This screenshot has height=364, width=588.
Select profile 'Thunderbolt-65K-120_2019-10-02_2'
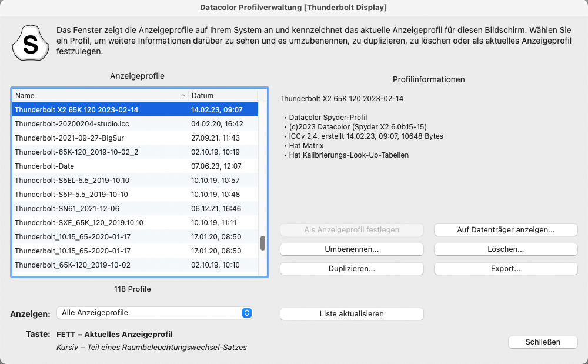tap(135, 152)
